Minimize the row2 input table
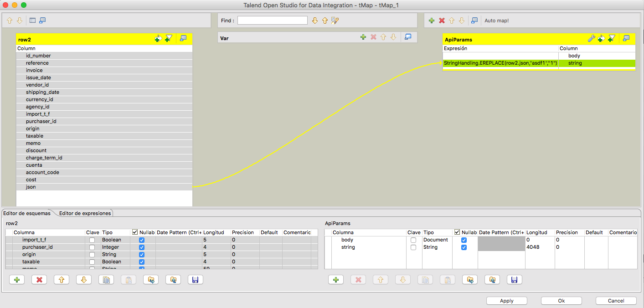This screenshot has height=308, width=644. [x=183, y=38]
